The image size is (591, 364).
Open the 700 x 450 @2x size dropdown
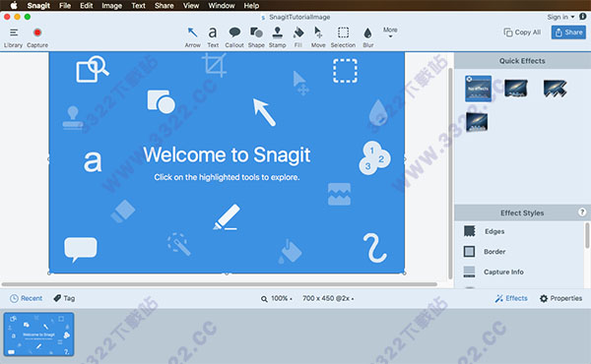click(328, 298)
